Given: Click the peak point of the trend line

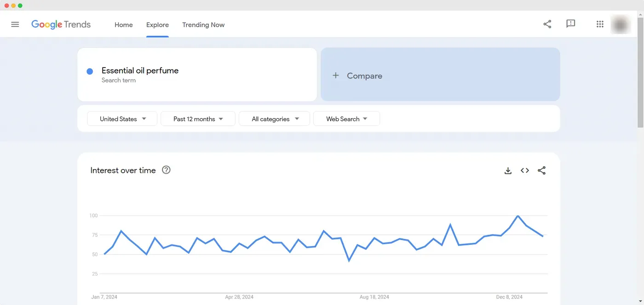Looking at the screenshot, I should [518, 215].
